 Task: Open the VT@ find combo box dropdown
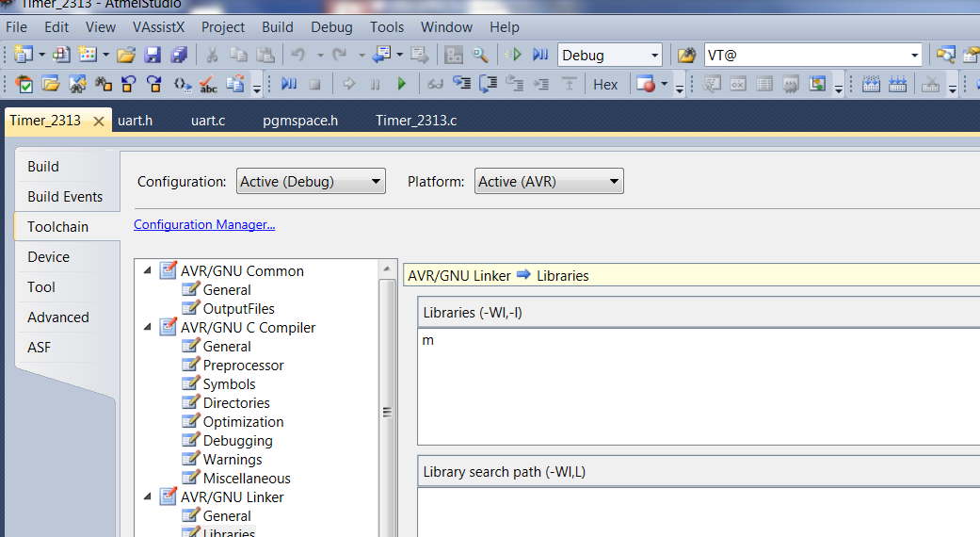[x=914, y=55]
